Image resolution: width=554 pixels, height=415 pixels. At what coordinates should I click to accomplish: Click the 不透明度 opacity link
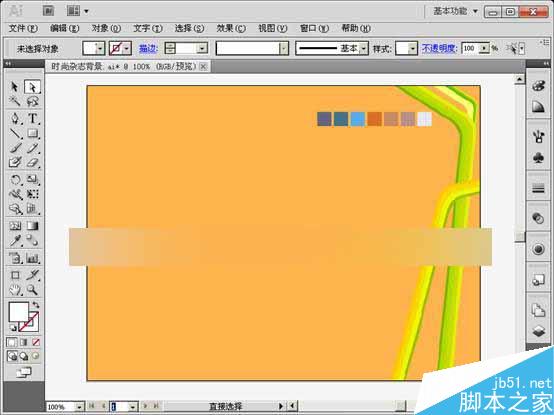point(440,49)
